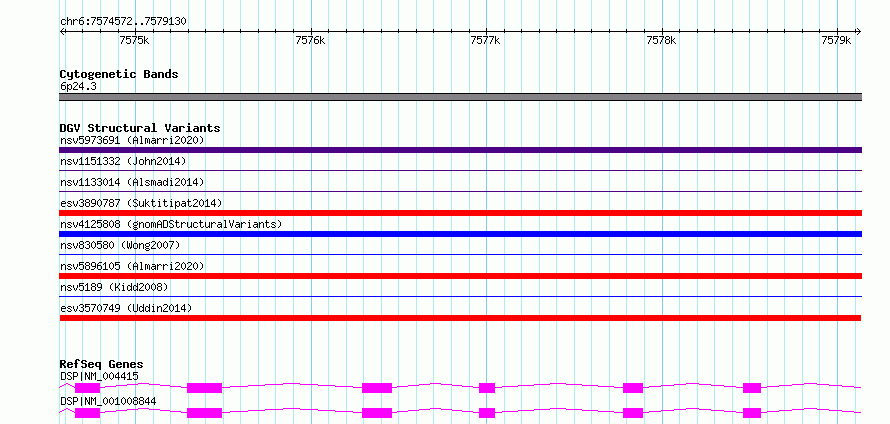Image resolution: width=890 pixels, height=424 pixels.
Task: Click the ruler's left end arrow
Action: coord(62,31)
